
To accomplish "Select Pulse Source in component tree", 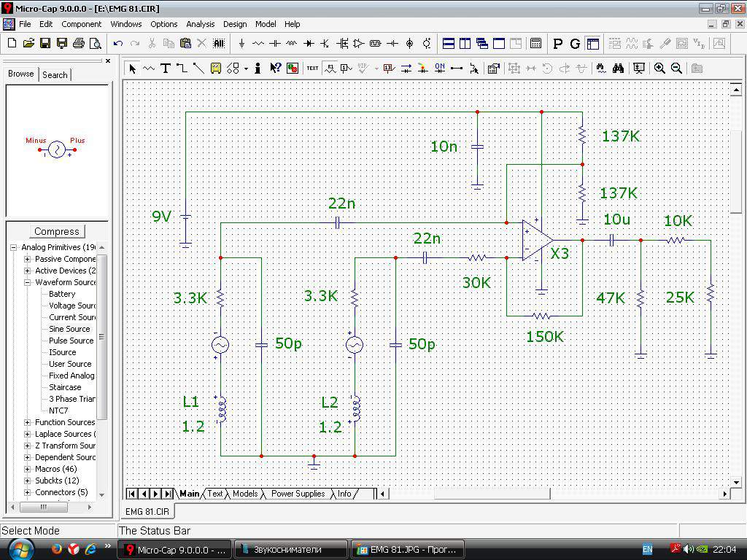I will [x=71, y=341].
